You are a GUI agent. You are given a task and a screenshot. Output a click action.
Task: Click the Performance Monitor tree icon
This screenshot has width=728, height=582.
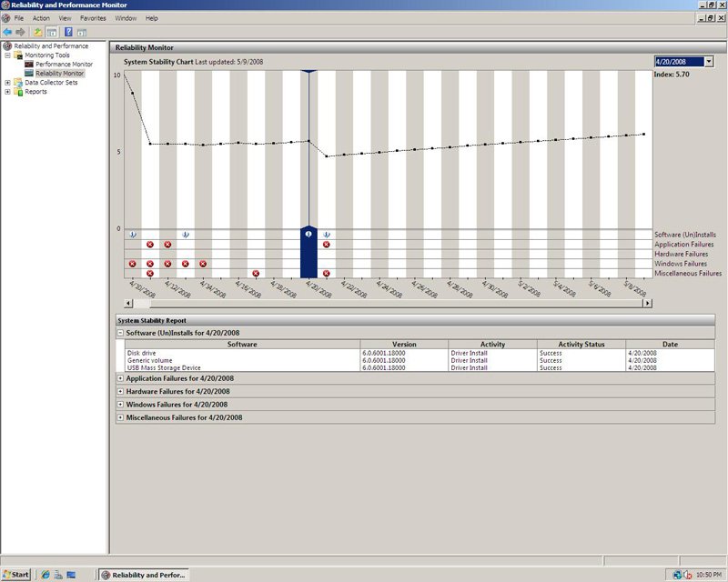pos(29,64)
